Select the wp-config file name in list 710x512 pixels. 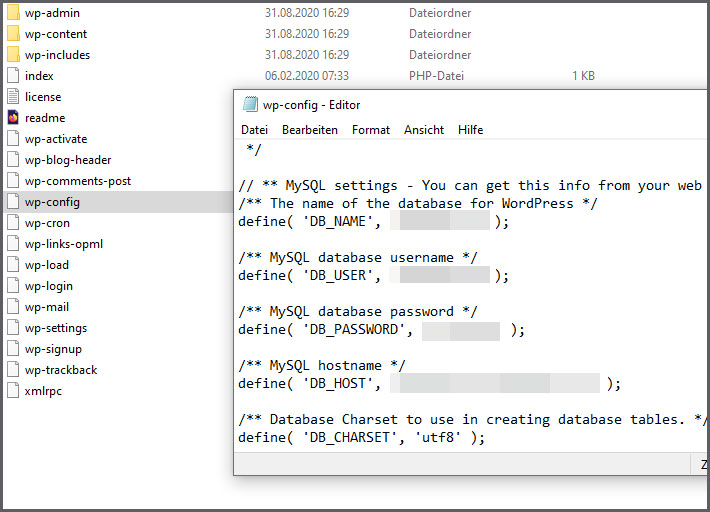tap(52, 202)
